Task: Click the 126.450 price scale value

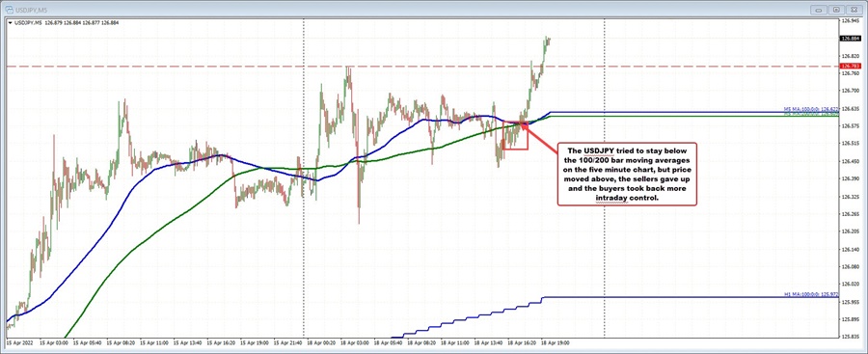Action: point(850,161)
